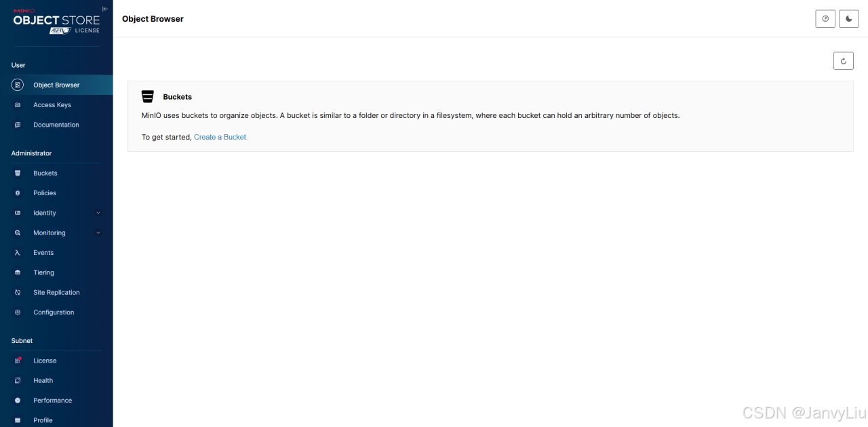Click the Object Browser sidebar icon

18,85
